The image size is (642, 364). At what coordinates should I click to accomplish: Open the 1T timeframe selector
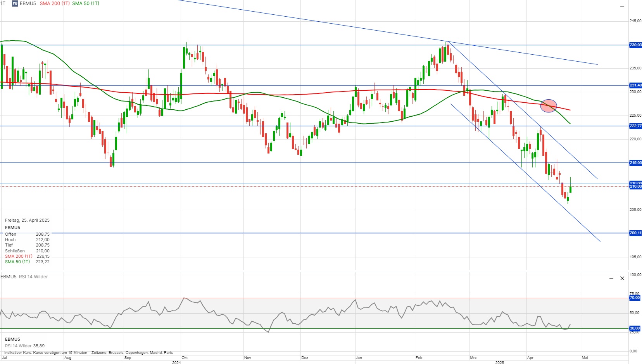[3, 3]
